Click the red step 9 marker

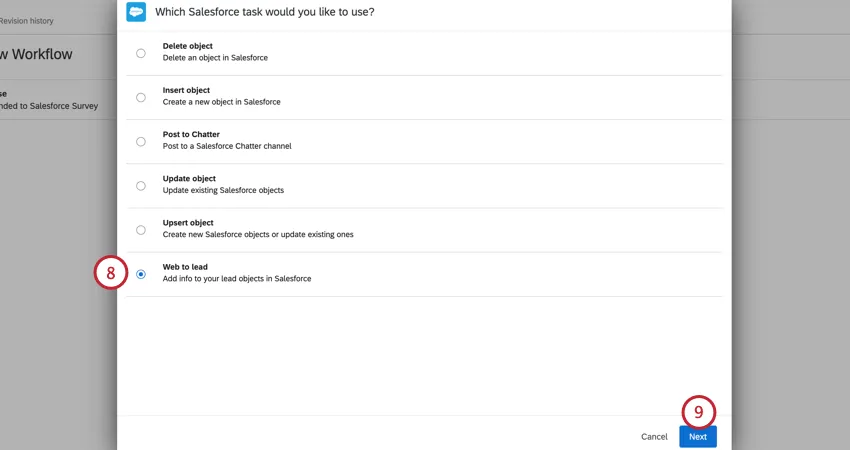tap(698, 412)
